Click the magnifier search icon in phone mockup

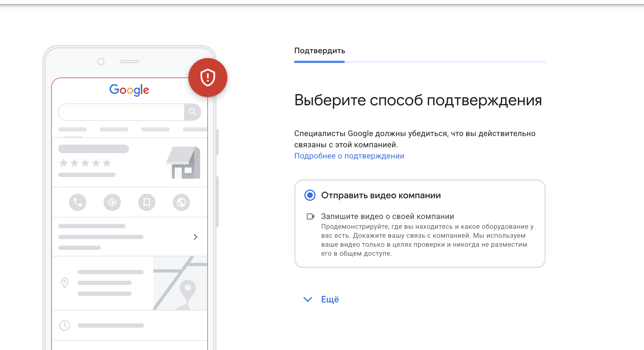pyautogui.click(x=193, y=112)
